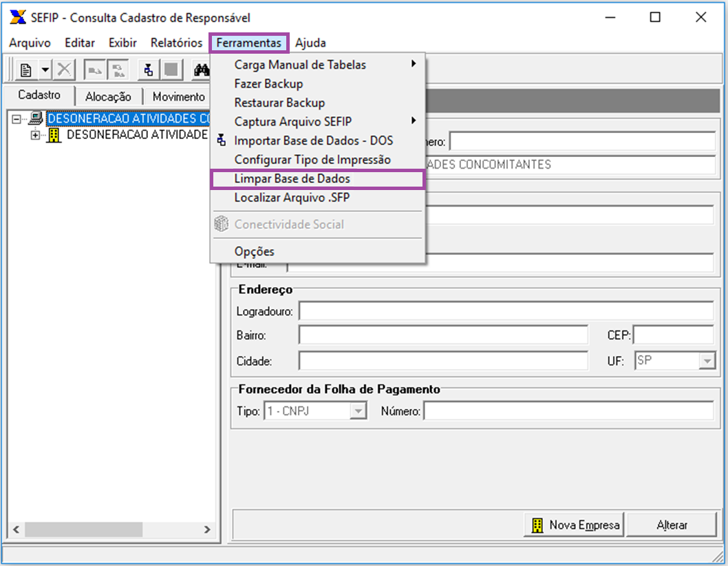This screenshot has width=728, height=566.
Task: Open the Arquivo menu
Action: click(x=30, y=43)
